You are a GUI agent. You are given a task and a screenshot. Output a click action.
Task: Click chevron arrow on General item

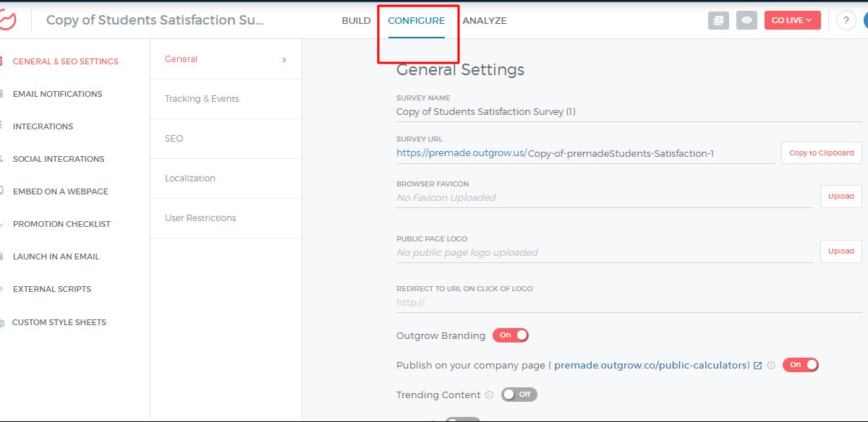pyautogui.click(x=284, y=59)
